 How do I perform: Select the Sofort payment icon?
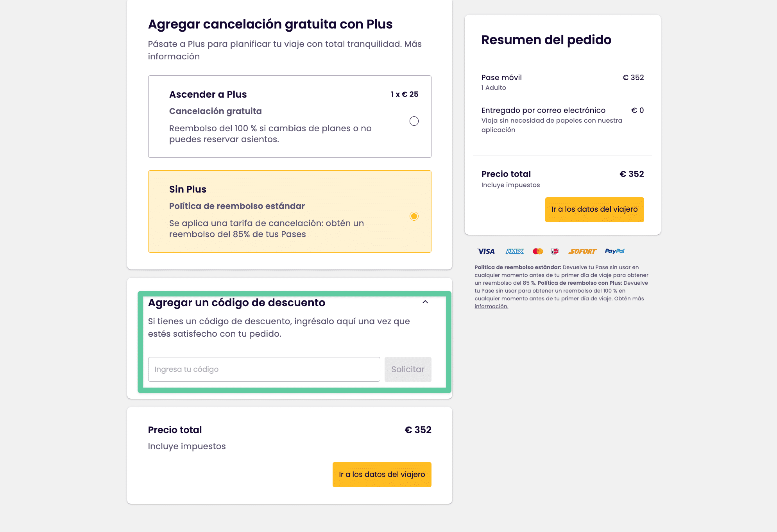(x=582, y=251)
